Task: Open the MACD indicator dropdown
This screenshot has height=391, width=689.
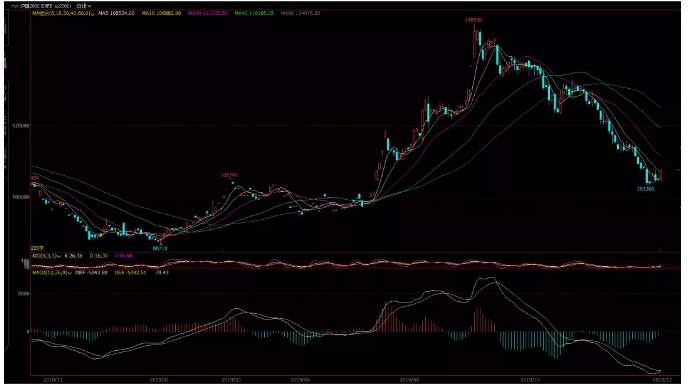Action: click(51, 272)
